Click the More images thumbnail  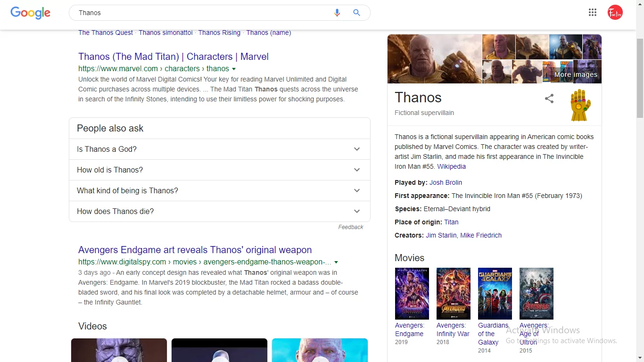575,72
